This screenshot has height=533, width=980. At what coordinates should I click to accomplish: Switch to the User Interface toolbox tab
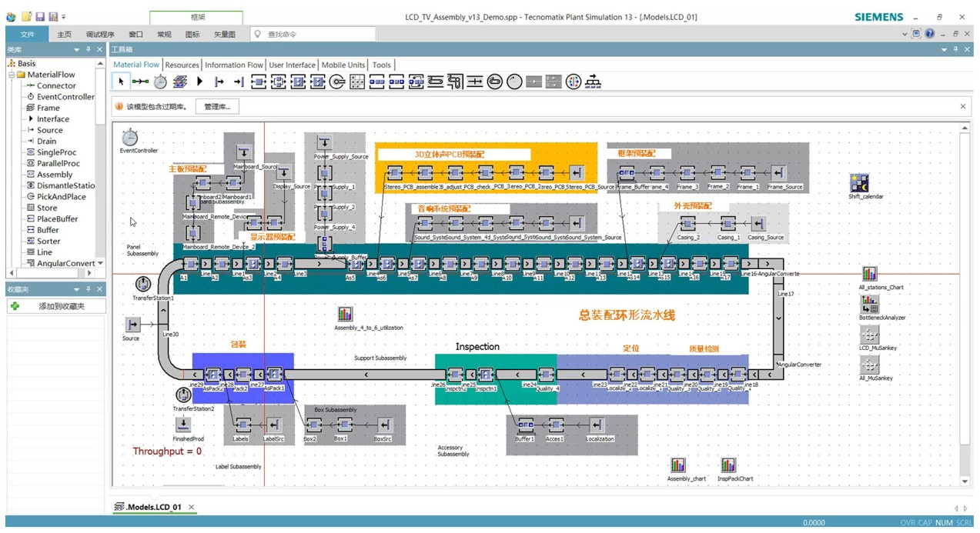click(x=292, y=65)
